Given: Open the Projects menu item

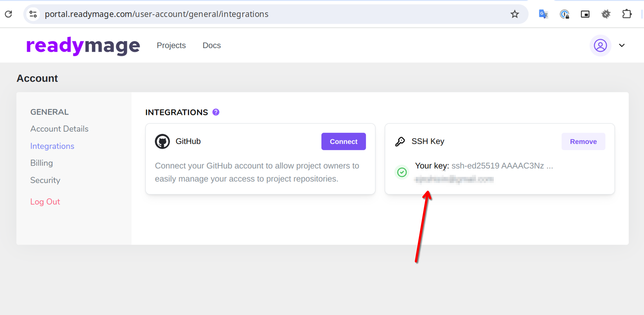Looking at the screenshot, I should point(171,45).
